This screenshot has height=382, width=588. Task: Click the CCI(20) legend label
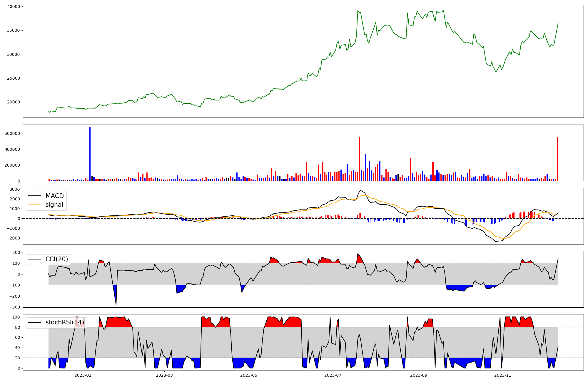pyautogui.click(x=56, y=259)
